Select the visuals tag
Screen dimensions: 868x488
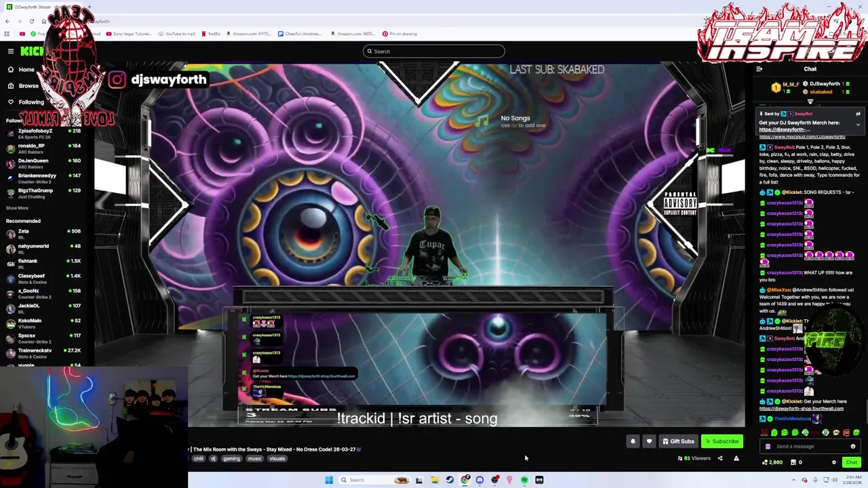277,459
